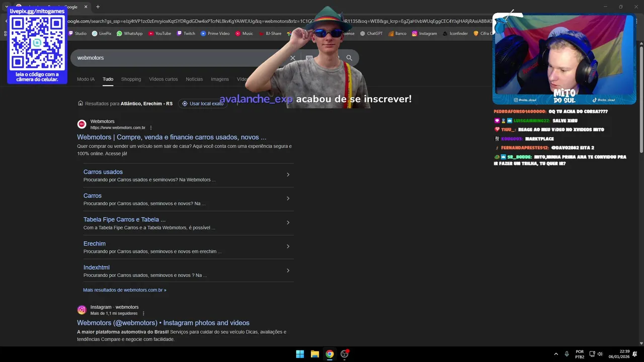Close the current Google tab
The height and width of the screenshot is (362, 644).
(x=86, y=7)
